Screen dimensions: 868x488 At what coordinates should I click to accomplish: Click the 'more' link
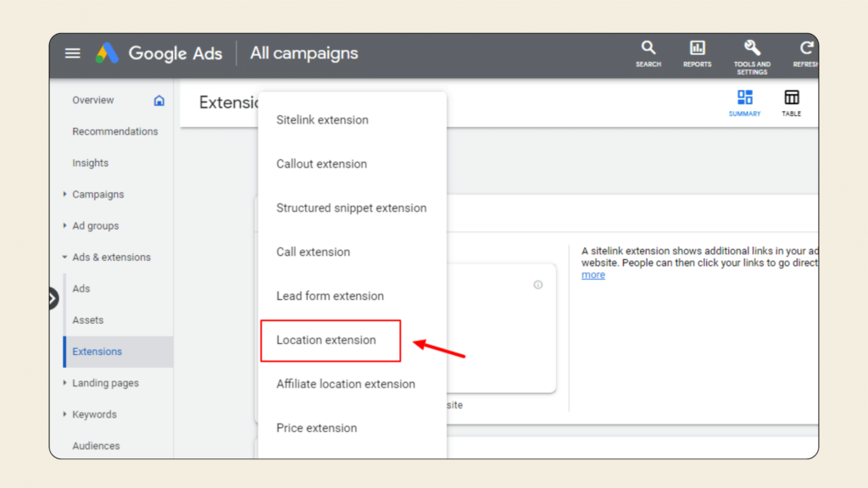(x=593, y=275)
